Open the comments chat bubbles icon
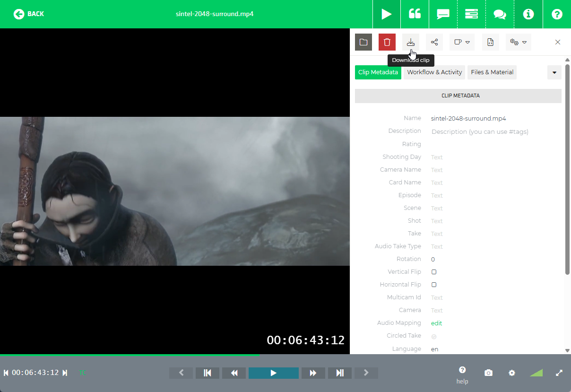 tap(500, 14)
